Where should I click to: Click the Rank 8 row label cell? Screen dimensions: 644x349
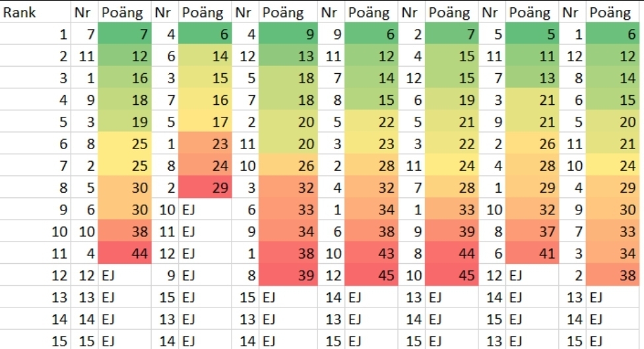(36, 187)
